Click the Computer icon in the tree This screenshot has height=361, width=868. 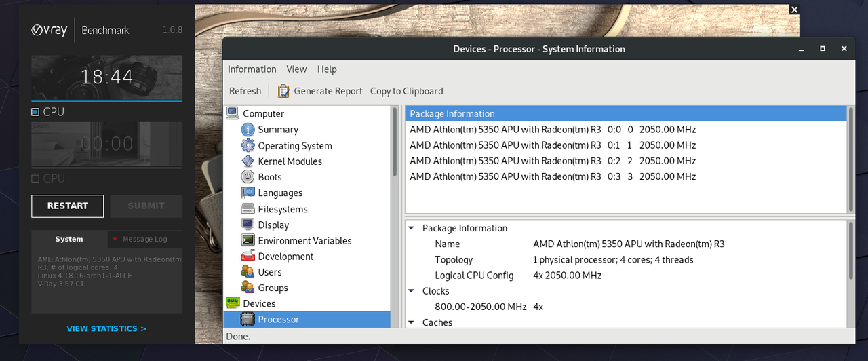click(x=233, y=113)
